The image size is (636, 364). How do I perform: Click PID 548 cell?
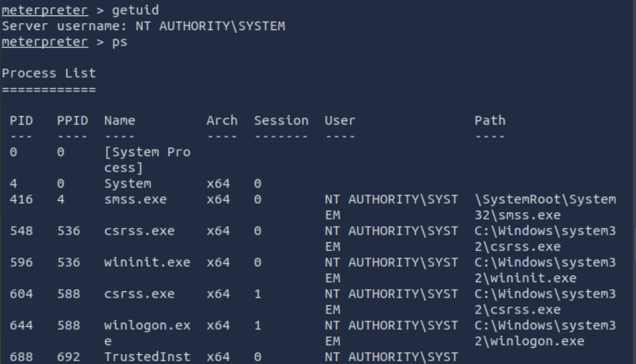tap(22, 231)
